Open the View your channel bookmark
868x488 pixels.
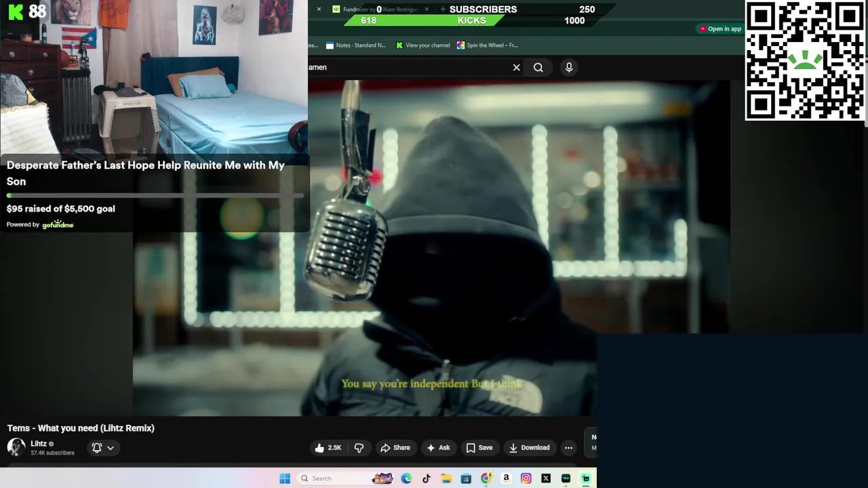click(423, 45)
